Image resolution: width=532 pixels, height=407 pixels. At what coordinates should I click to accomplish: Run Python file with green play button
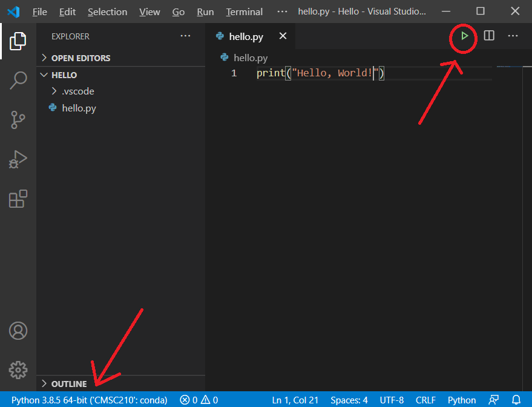point(464,36)
